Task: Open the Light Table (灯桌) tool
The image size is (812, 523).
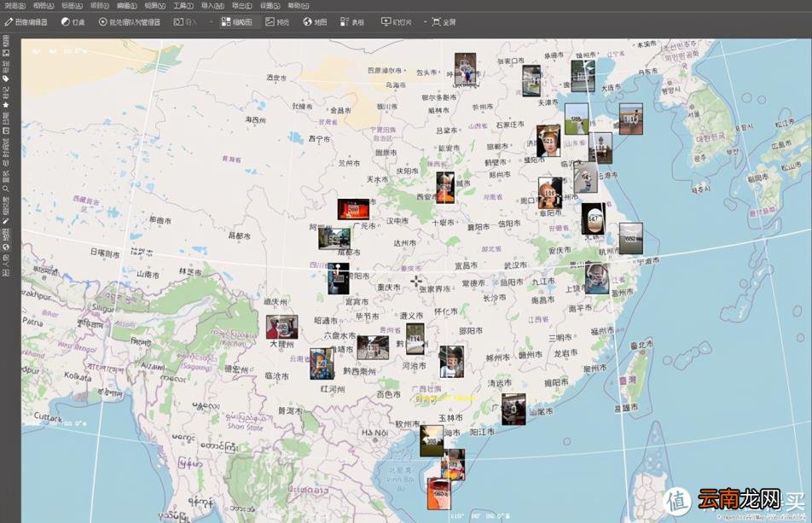Action: pos(73,22)
